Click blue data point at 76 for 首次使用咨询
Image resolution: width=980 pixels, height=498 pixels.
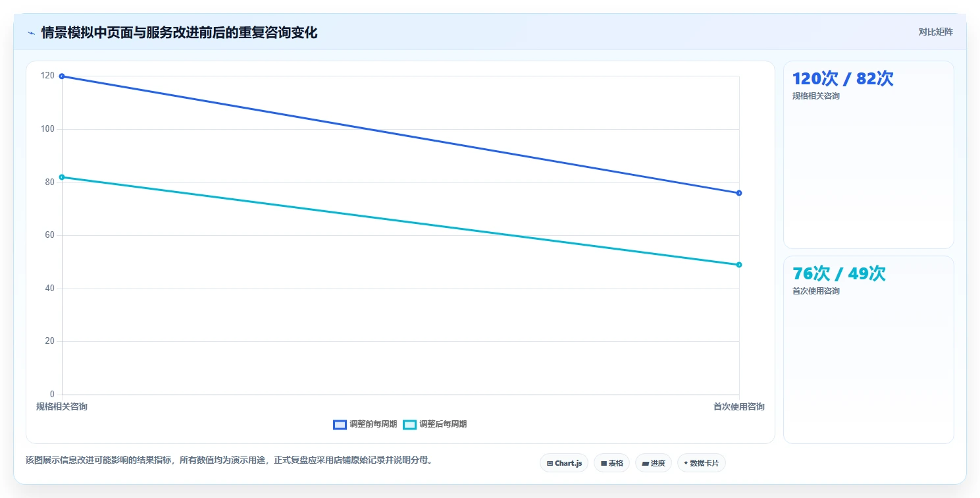pos(739,193)
